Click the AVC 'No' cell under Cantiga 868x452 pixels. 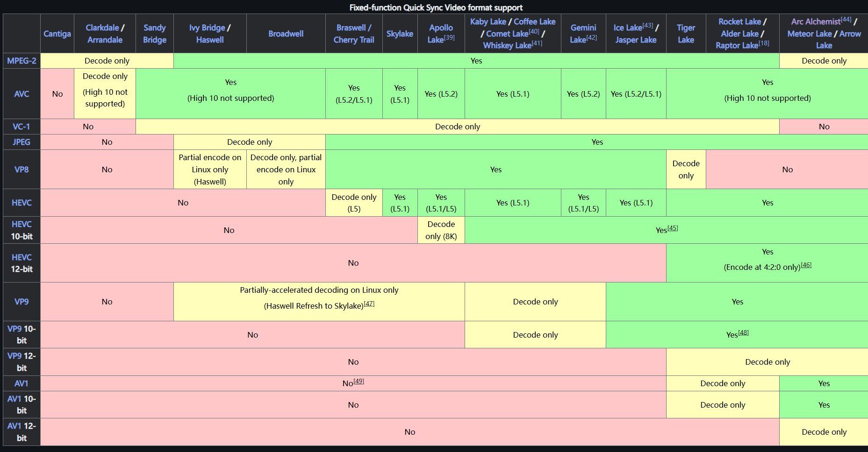(x=57, y=94)
